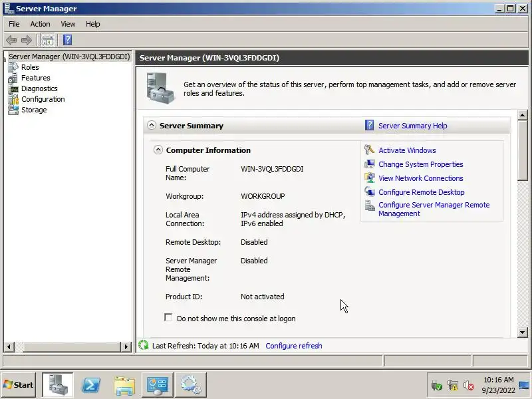Open Server Manager from the taskbar
Image resolution: width=532 pixels, height=399 pixels.
point(57,385)
